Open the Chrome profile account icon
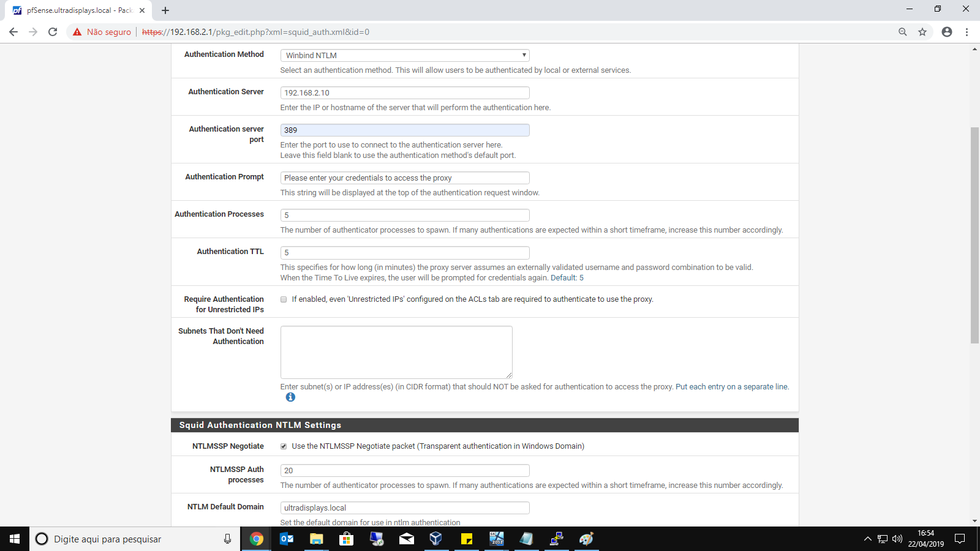The height and width of the screenshot is (551, 980). (947, 32)
